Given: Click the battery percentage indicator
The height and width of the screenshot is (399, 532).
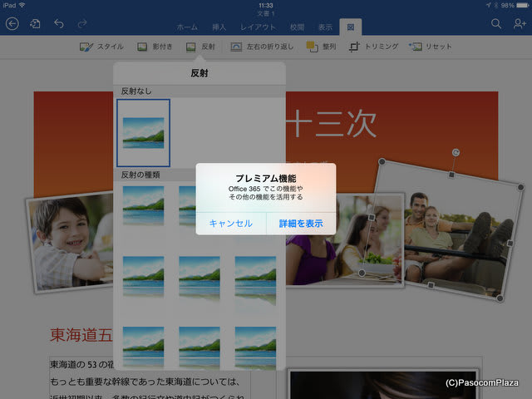Looking at the screenshot, I should (508, 6).
